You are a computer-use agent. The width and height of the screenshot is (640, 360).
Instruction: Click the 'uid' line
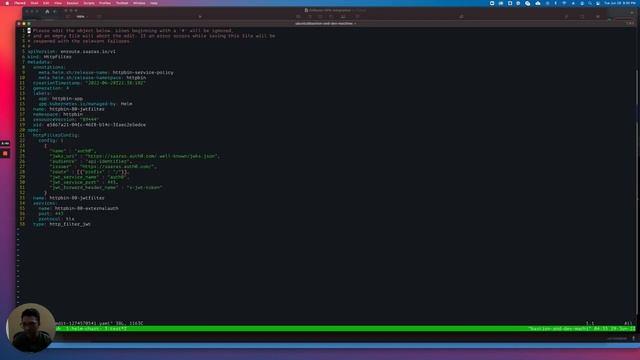pos(89,125)
